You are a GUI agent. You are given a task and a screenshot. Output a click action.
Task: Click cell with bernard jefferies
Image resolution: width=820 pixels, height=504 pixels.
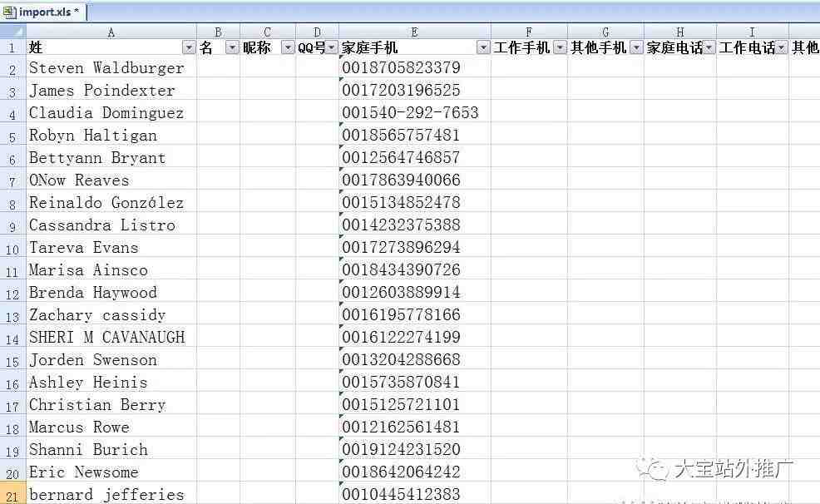(111, 495)
